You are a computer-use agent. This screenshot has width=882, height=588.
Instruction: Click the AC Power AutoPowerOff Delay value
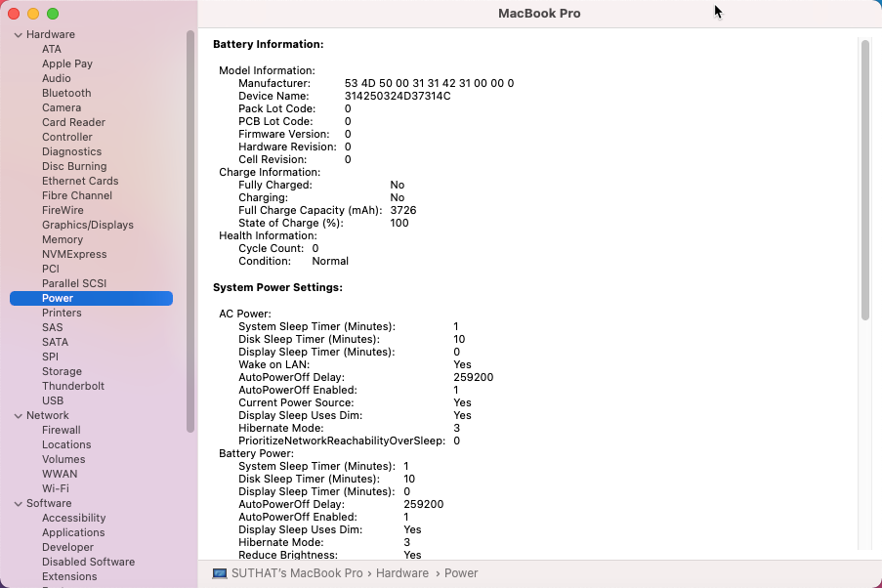pyautogui.click(x=474, y=377)
